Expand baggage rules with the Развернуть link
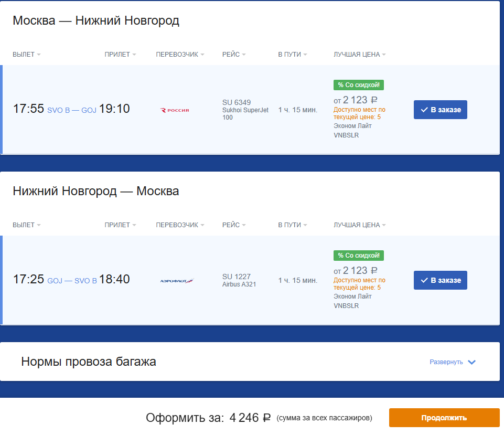504x435 pixels. (x=446, y=362)
